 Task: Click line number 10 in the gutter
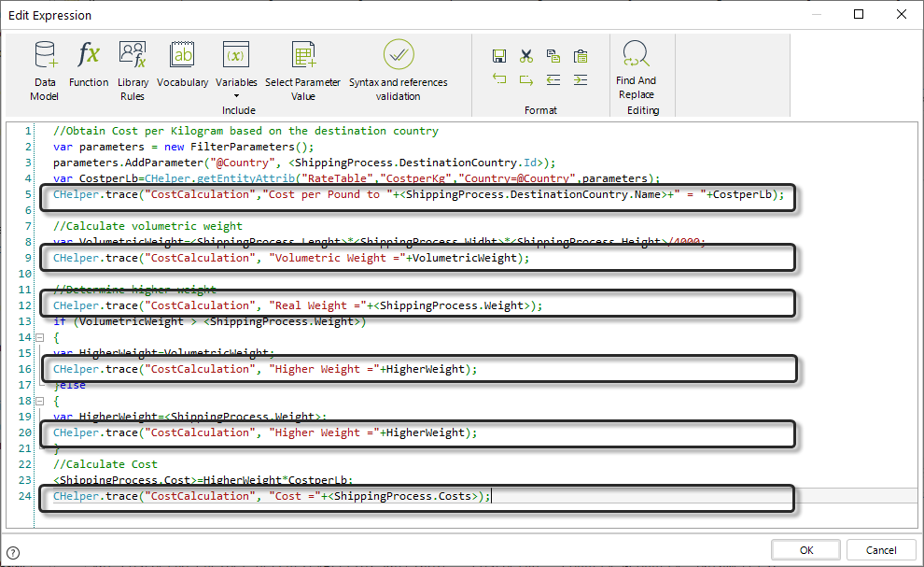[x=25, y=275]
